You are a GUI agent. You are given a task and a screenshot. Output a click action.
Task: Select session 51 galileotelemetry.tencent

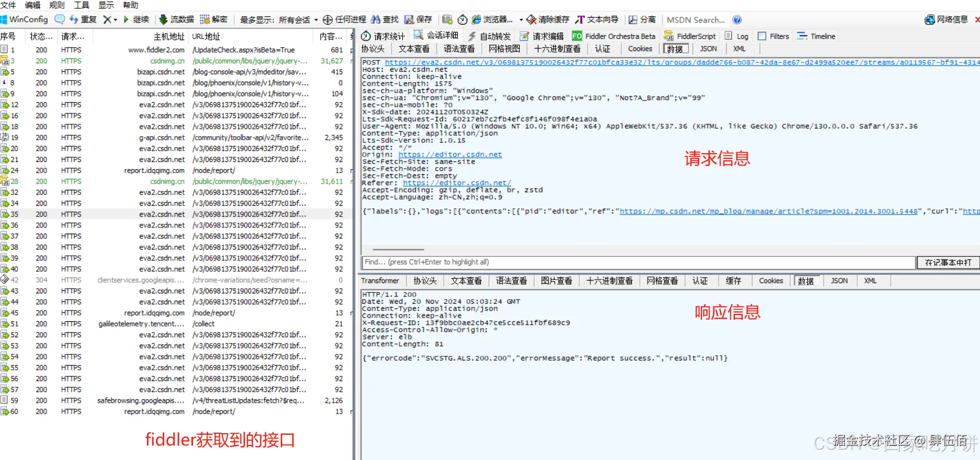(x=175, y=324)
